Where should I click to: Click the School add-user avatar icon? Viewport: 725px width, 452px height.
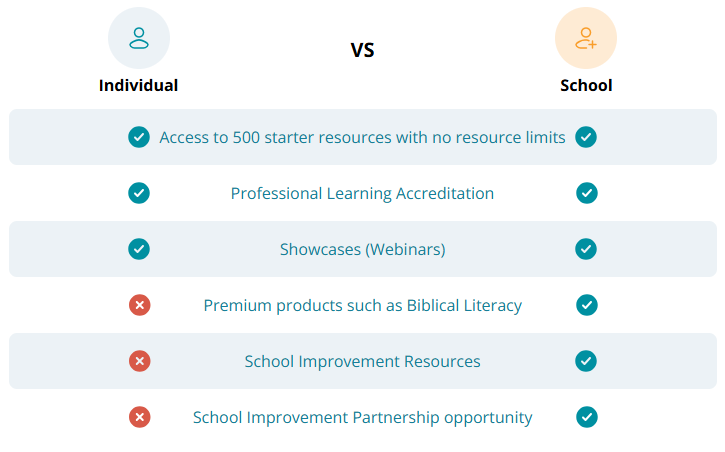pyautogui.click(x=586, y=38)
